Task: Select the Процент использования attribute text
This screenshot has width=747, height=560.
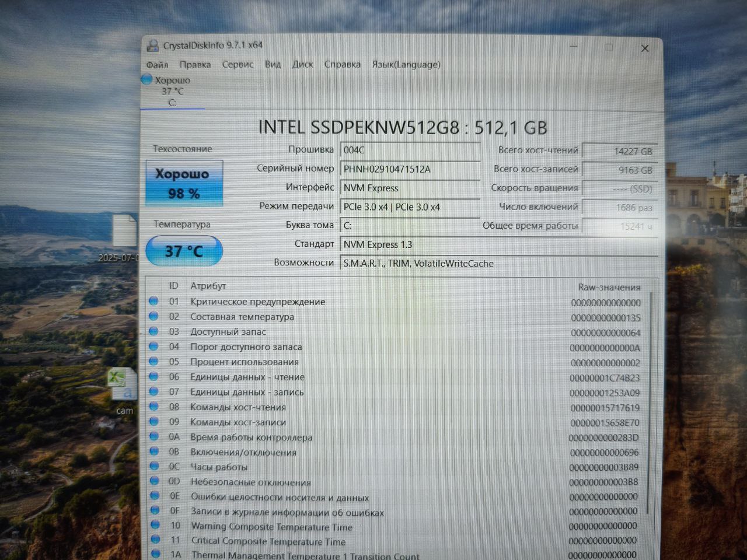Action: pyautogui.click(x=245, y=362)
